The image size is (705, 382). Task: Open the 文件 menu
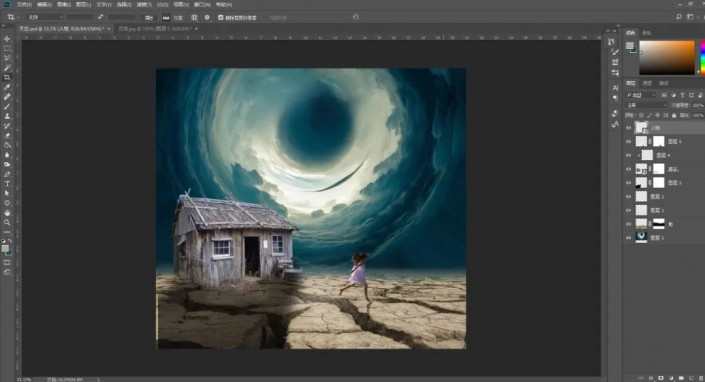point(24,4)
